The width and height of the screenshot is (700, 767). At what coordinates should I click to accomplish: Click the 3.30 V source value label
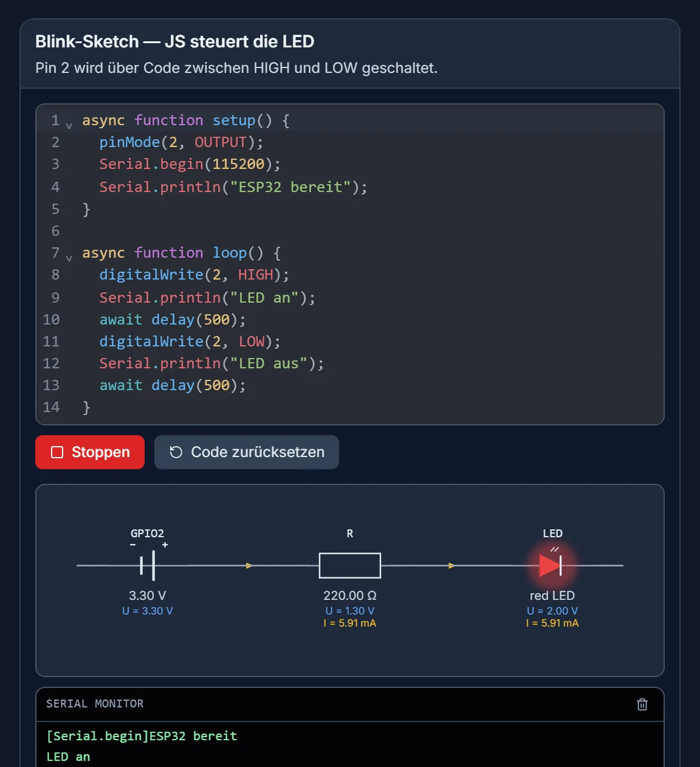click(x=148, y=596)
